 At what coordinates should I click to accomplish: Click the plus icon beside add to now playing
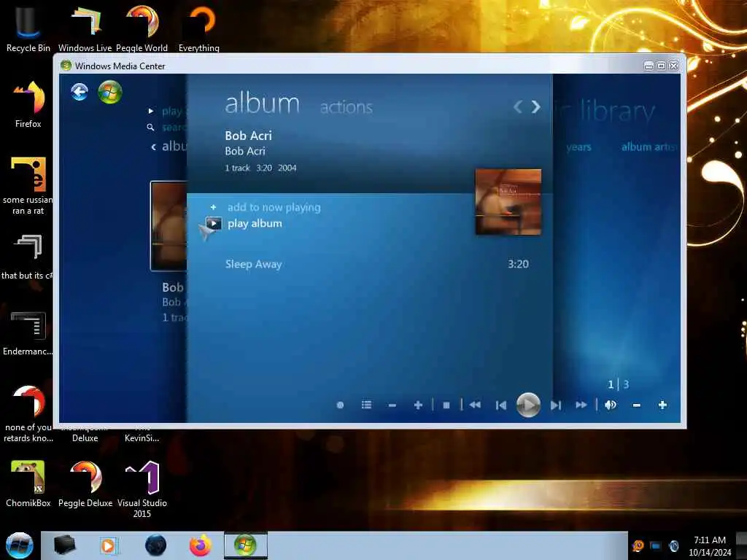click(x=214, y=207)
